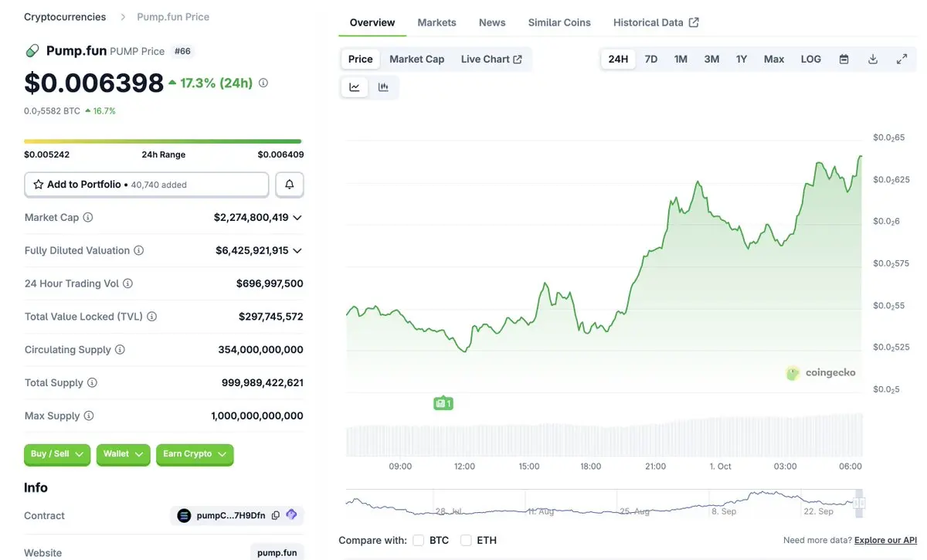Open the Buy / Sell dropdown
927x560 pixels.
click(57, 454)
